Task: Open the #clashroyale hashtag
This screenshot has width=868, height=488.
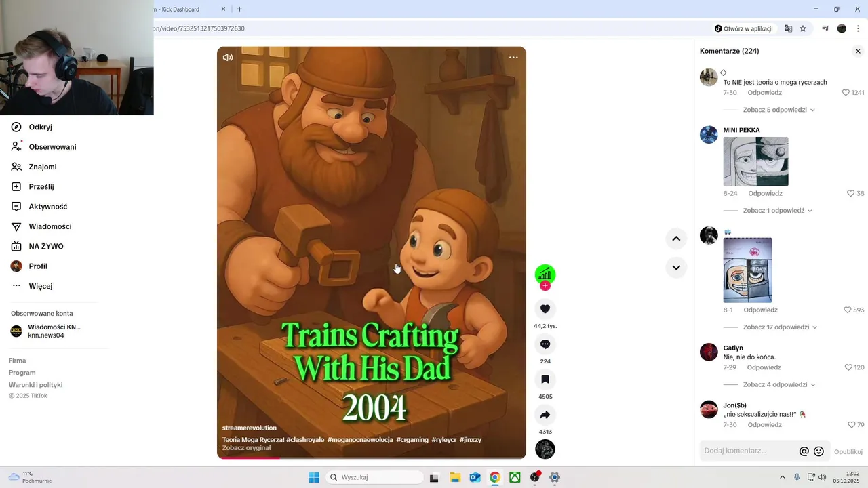Action: tap(305, 440)
